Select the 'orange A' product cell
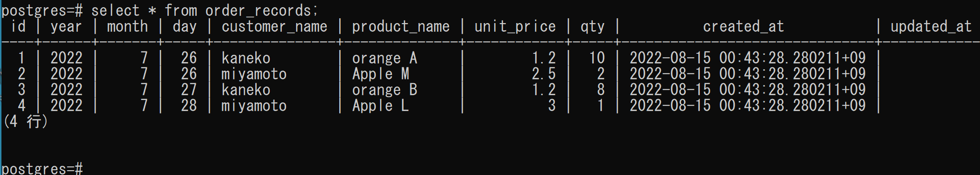980x175 pixels. click(385, 58)
